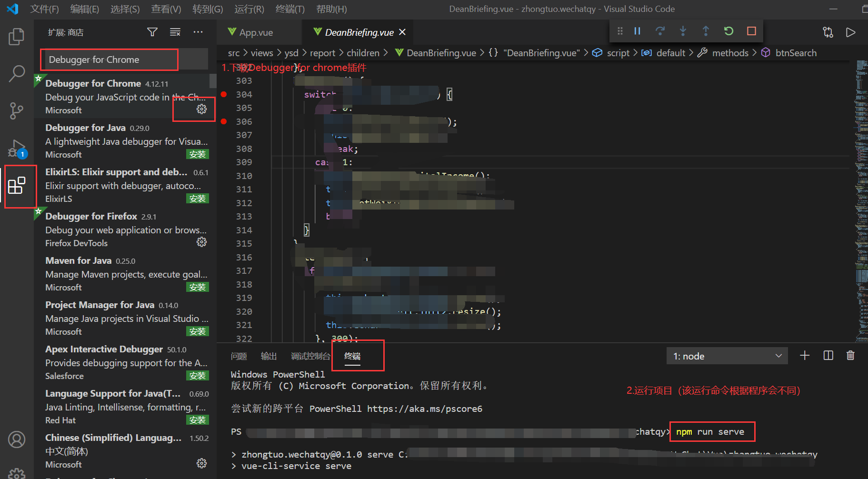Image resolution: width=868 pixels, height=479 pixels.
Task: Switch to 调试控制台 panel tab
Action: tap(310, 356)
